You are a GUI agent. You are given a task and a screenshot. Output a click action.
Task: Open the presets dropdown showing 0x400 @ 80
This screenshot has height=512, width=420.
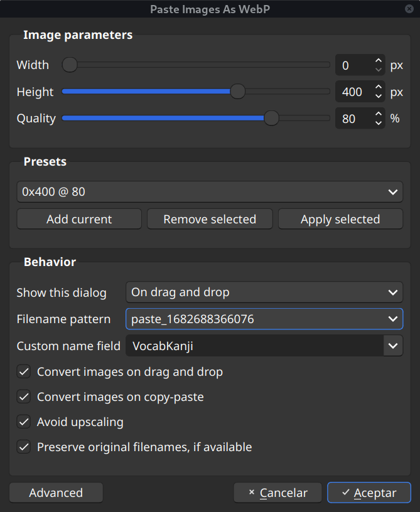210,192
